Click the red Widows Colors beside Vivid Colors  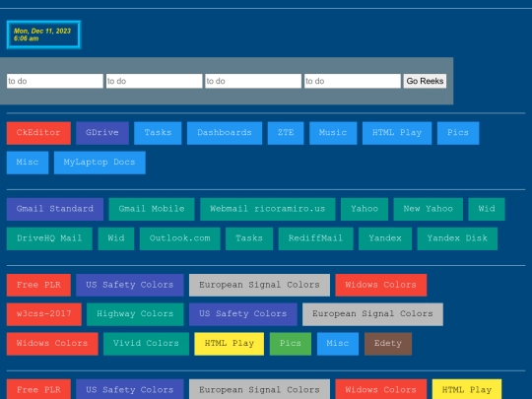(x=52, y=344)
